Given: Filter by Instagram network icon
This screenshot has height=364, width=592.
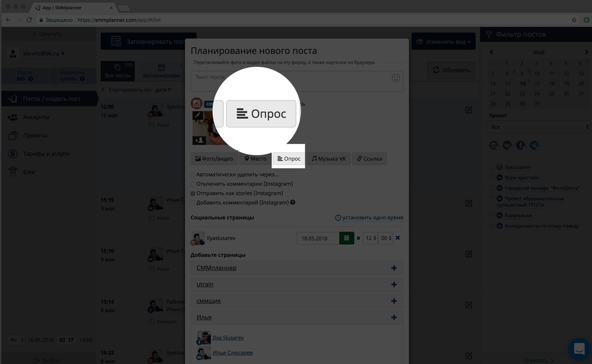Looking at the screenshot, I should pos(494,145).
